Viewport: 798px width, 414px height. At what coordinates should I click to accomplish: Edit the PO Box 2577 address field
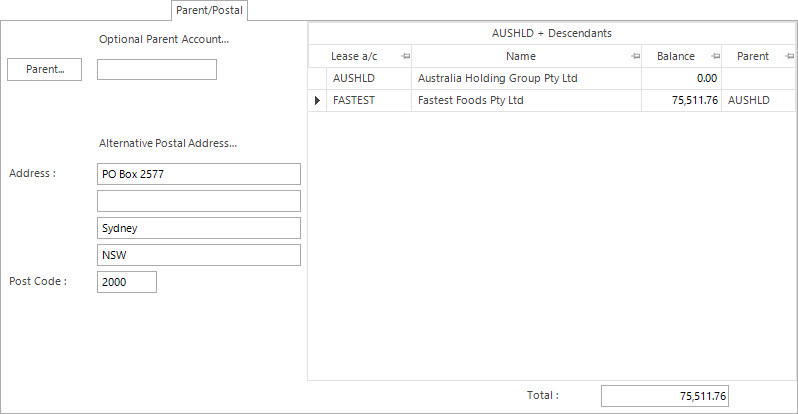point(199,174)
